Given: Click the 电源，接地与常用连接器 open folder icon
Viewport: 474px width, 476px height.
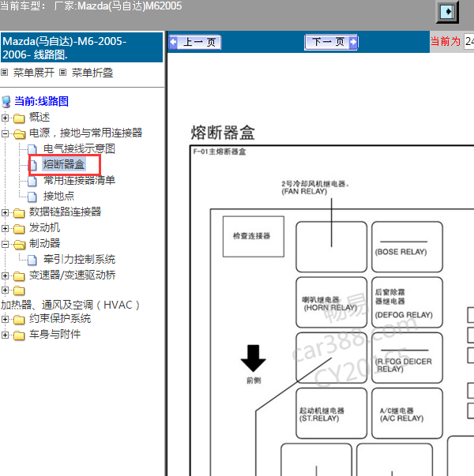Looking at the screenshot, I should pyautogui.click(x=19, y=134).
